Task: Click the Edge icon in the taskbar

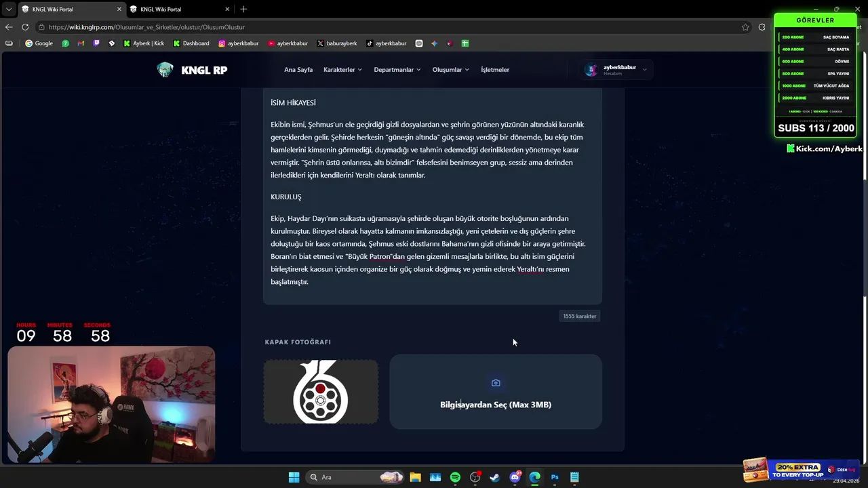Action: [534, 477]
